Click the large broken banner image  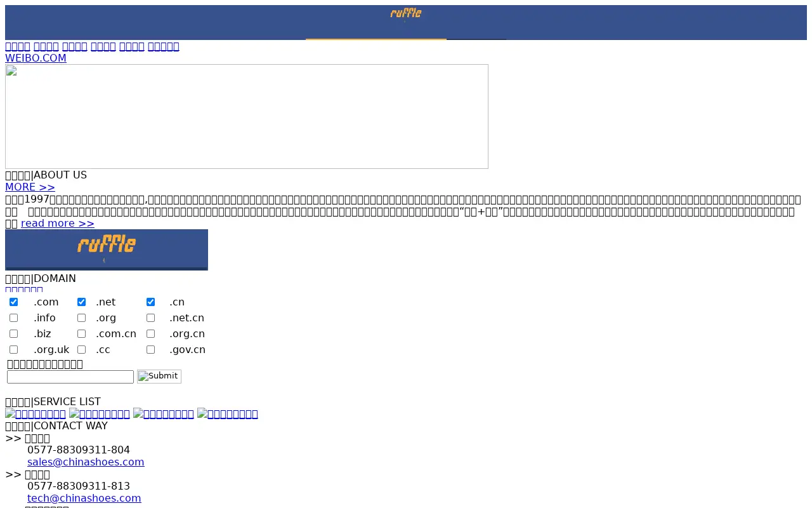(x=247, y=116)
